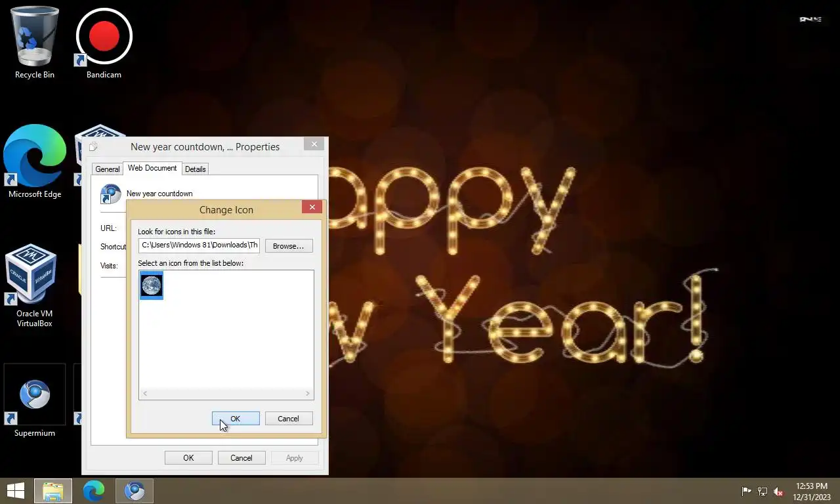Viewport: 840px width, 504px height.
Task: Open Microsoft Edge from the taskbar
Action: point(94,491)
